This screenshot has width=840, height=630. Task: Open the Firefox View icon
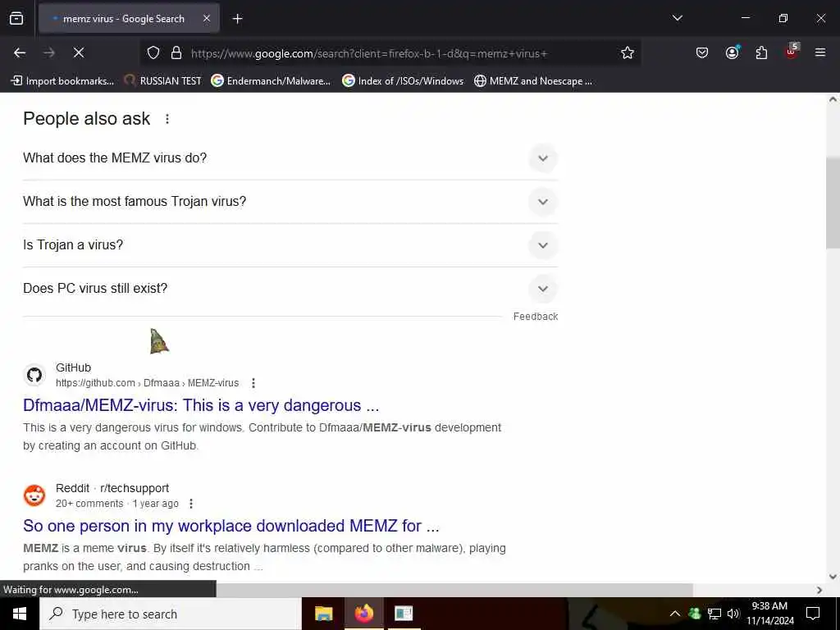click(16, 19)
